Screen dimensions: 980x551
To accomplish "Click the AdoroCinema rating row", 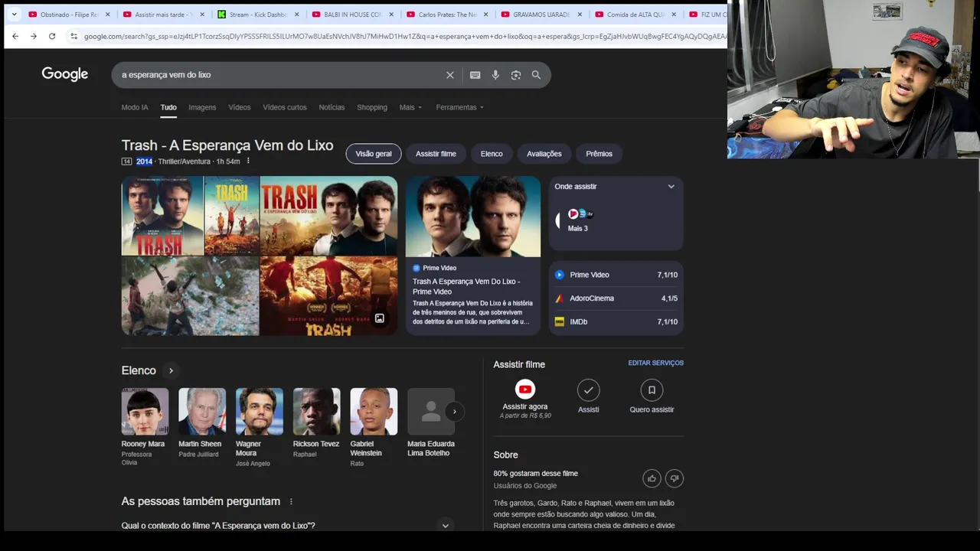I will pos(616,298).
